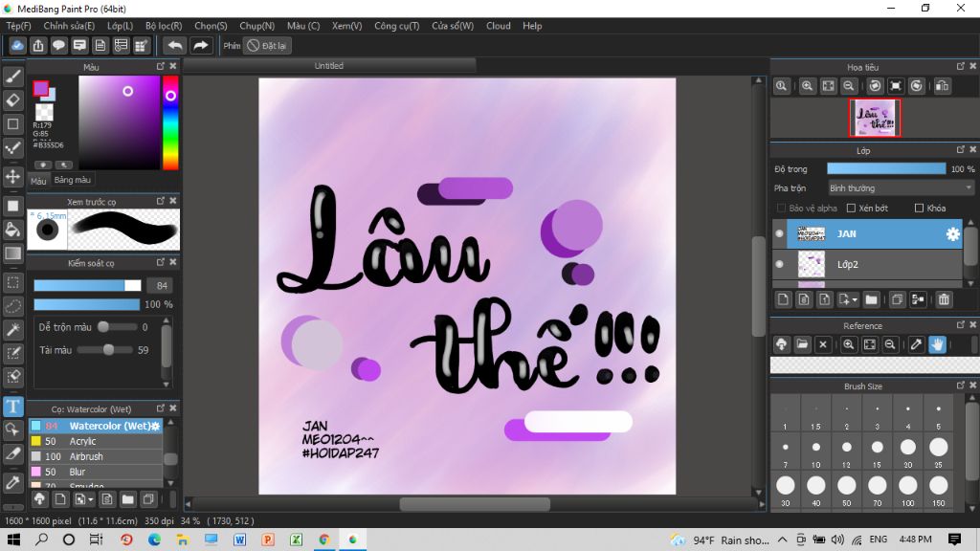
Task: Enable the Xén bớt clipping checkbox
Action: 851,208
